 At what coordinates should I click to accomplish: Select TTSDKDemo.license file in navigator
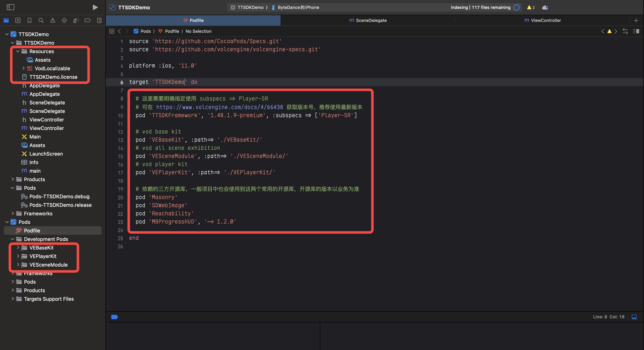click(53, 77)
